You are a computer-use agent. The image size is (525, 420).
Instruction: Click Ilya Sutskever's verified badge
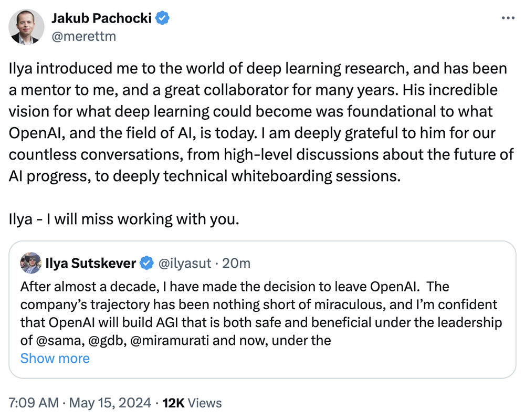(148, 263)
